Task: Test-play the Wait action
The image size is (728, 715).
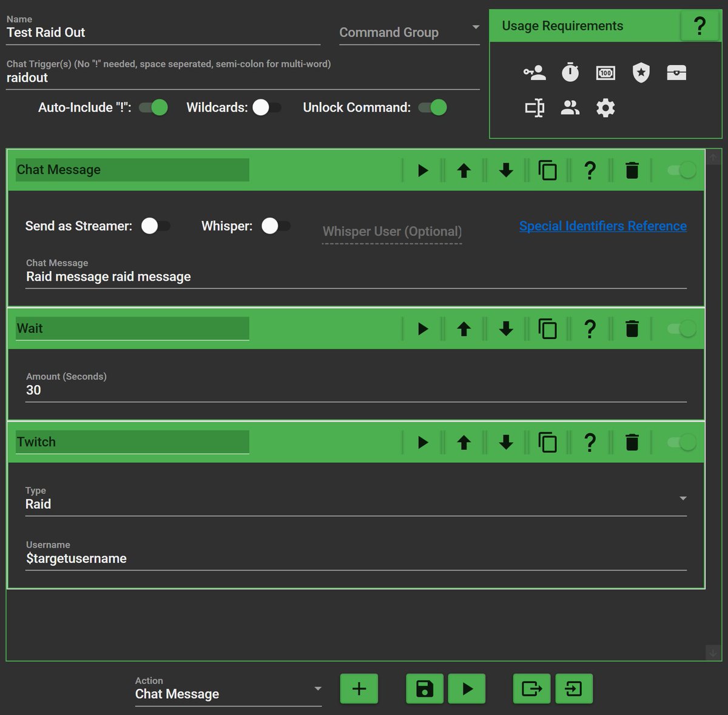Action: [x=423, y=329]
